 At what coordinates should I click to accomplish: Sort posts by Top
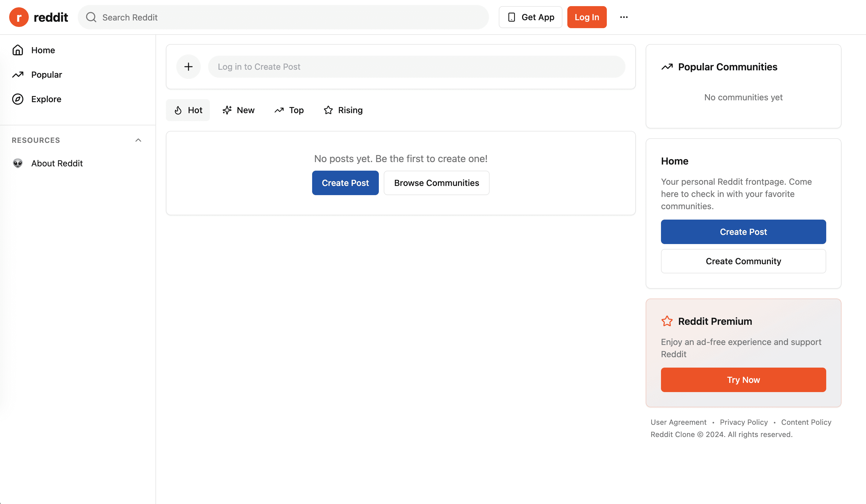pyautogui.click(x=289, y=110)
